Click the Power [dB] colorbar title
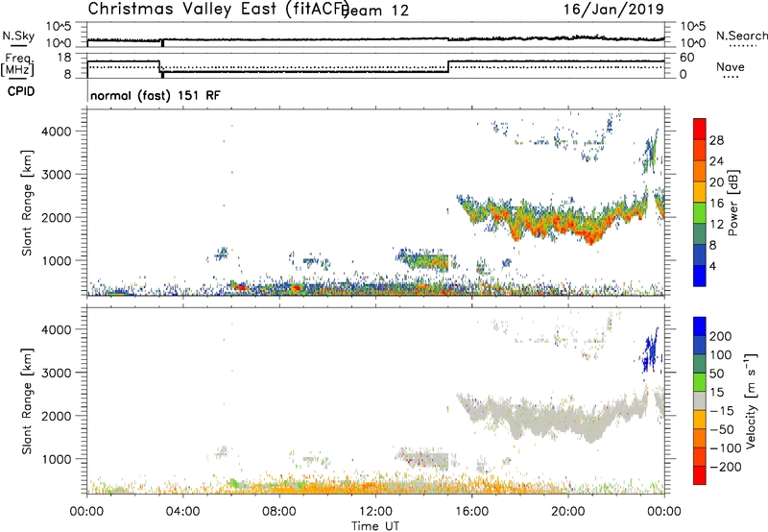Screen dimensions: 768x532 coord(732,203)
